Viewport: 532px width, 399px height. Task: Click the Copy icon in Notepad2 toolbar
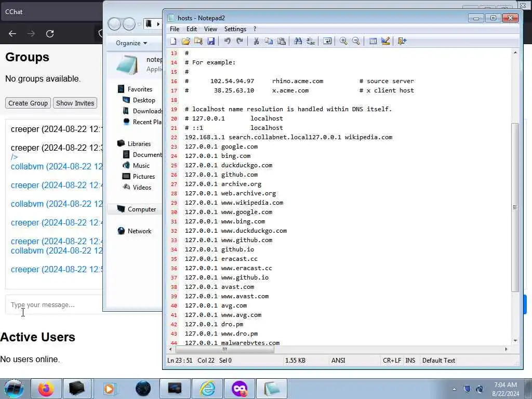(x=269, y=42)
